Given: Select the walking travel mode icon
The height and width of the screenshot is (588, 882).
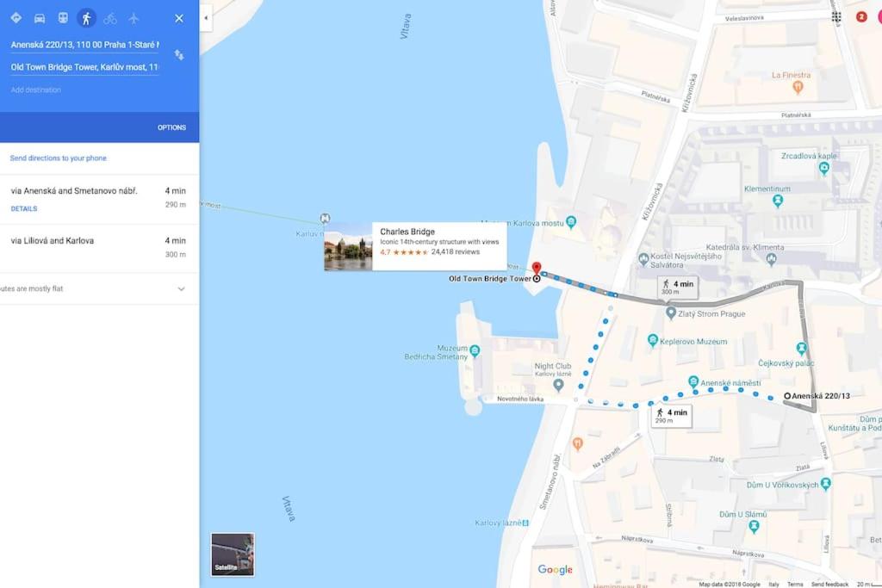Looking at the screenshot, I should (x=86, y=19).
